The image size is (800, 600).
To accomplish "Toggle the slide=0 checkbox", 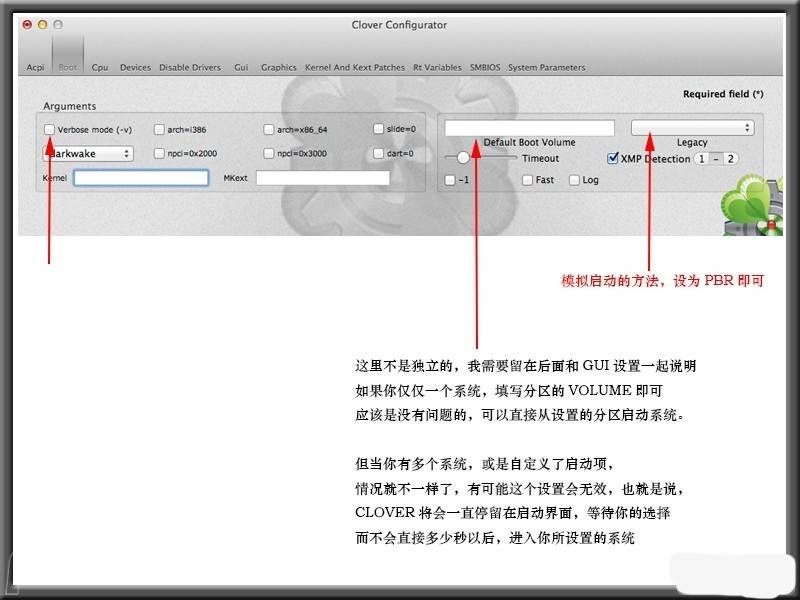I will pos(379,129).
